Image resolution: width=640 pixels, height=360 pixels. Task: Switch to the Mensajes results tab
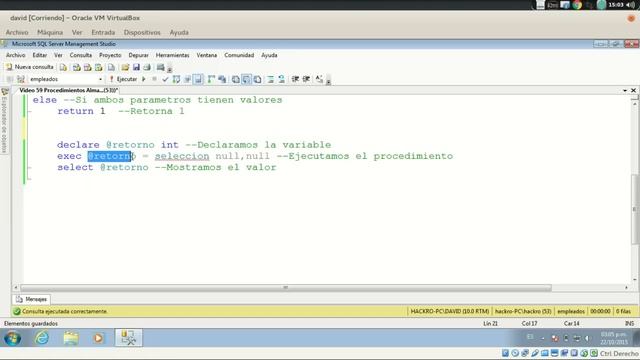coord(31,299)
